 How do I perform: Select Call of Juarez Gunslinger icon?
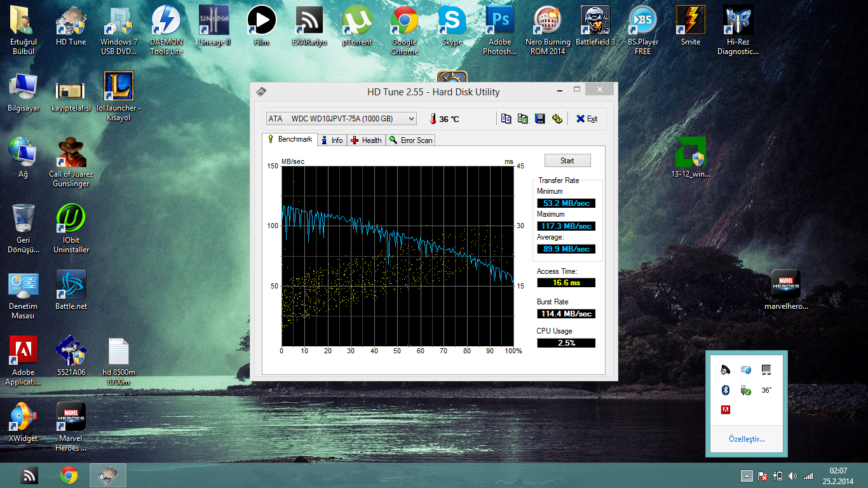click(x=71, y=163)
